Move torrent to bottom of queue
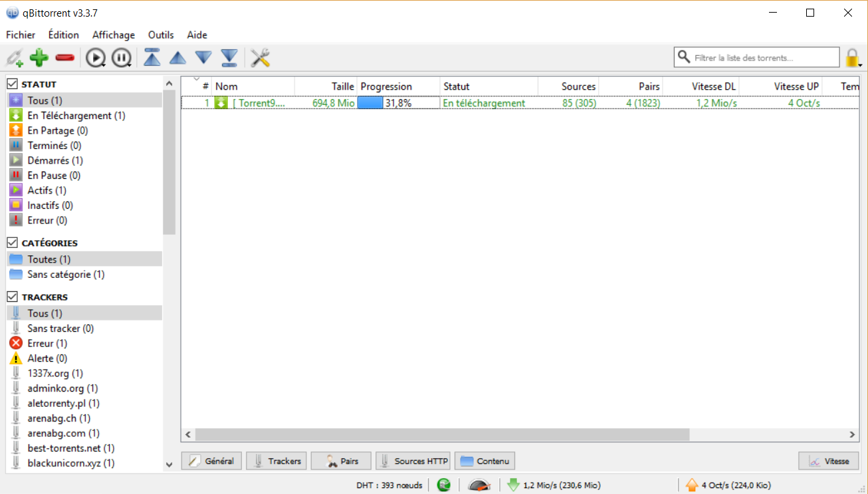The image size is (868, 494). tap(229, 58)
